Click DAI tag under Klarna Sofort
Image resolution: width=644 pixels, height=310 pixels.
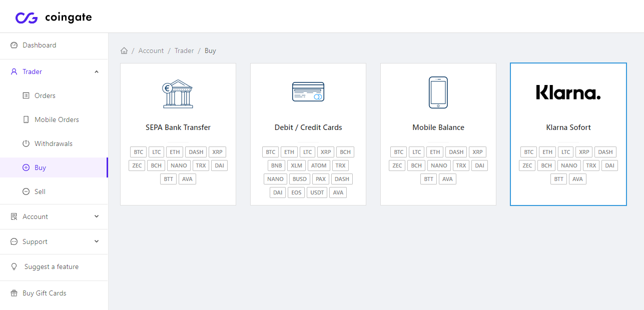(609, 165)
